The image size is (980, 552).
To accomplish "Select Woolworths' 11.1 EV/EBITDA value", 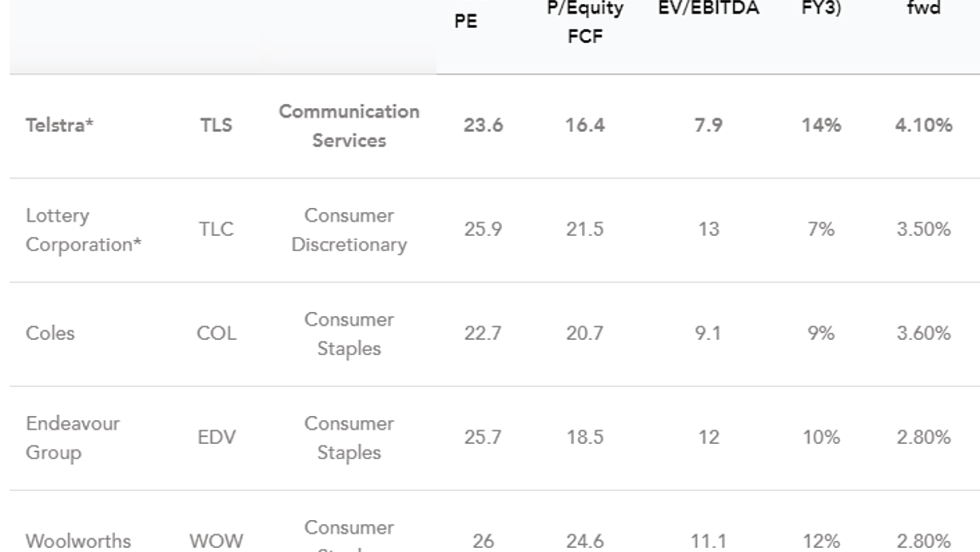I will point(708,541).
